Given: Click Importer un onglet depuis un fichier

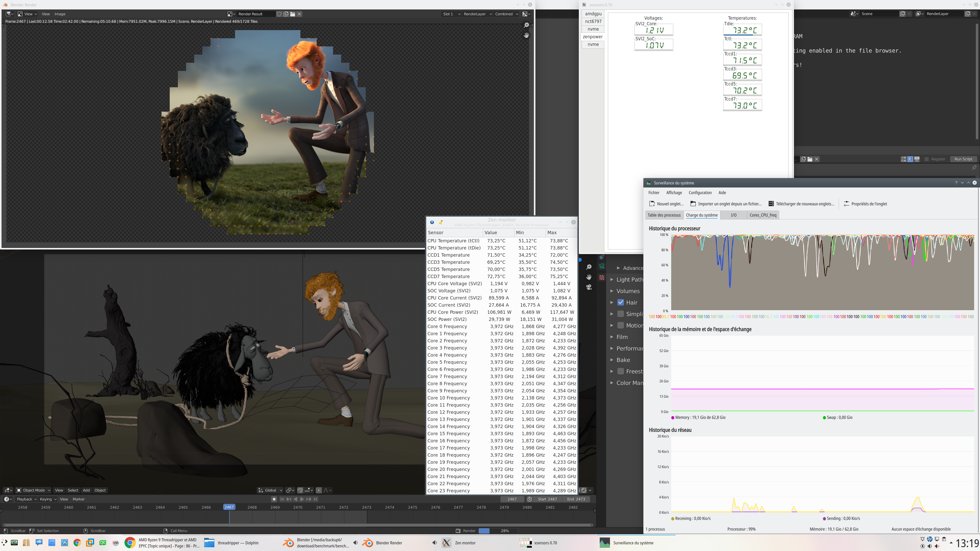Looking at the screenshot, I should click(726, 204).
